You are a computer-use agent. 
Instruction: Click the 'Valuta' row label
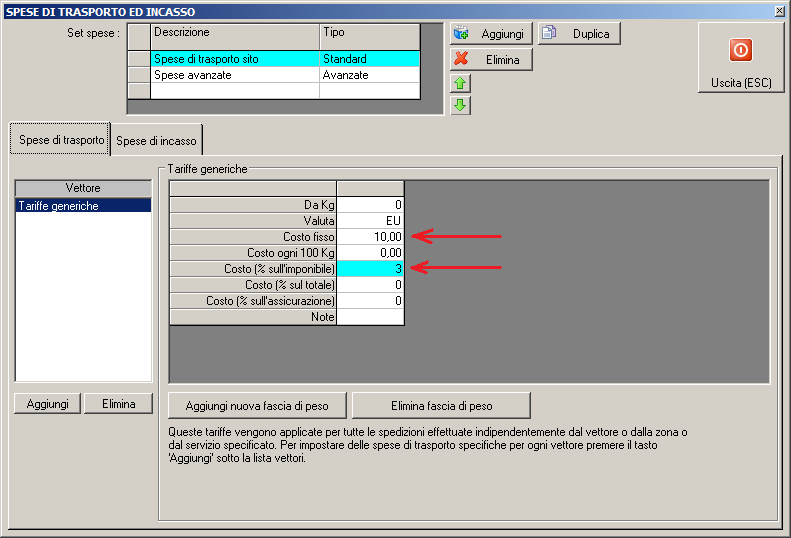pyautogui.click(x=253, y=221)
